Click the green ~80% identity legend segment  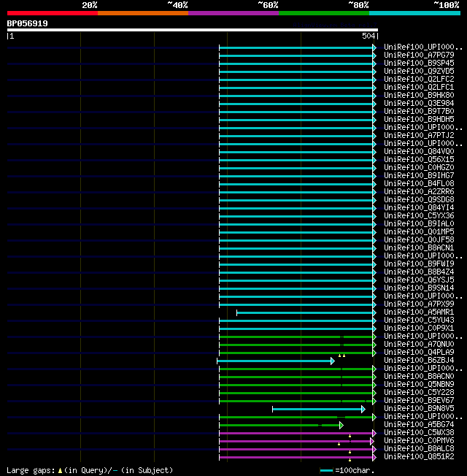point(324,13)
